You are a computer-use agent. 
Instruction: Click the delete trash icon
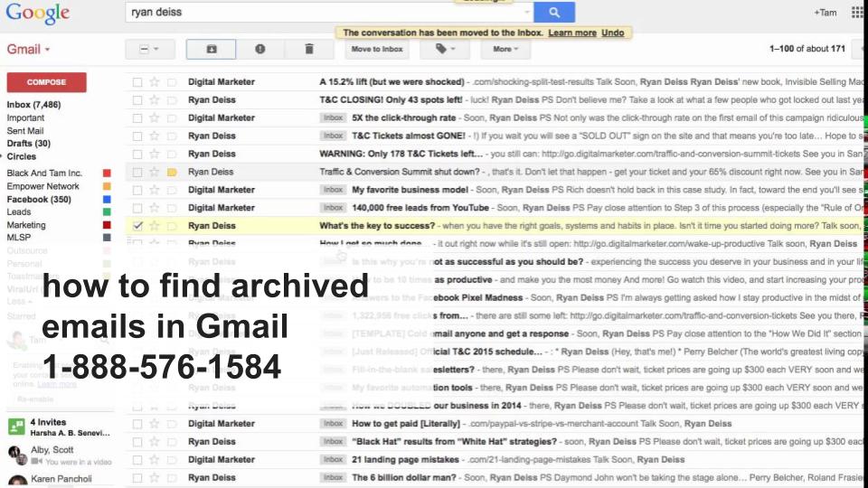pos(309,49)
